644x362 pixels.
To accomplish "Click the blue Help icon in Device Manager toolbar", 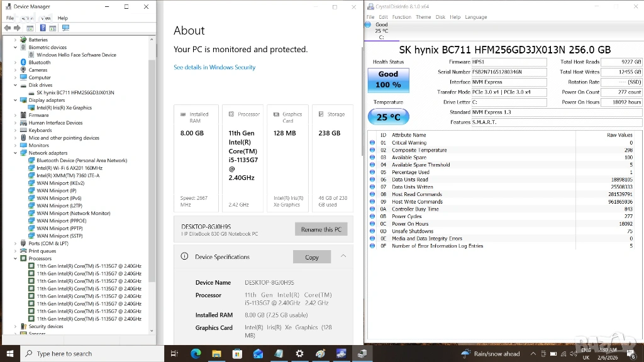I will 43,28.
